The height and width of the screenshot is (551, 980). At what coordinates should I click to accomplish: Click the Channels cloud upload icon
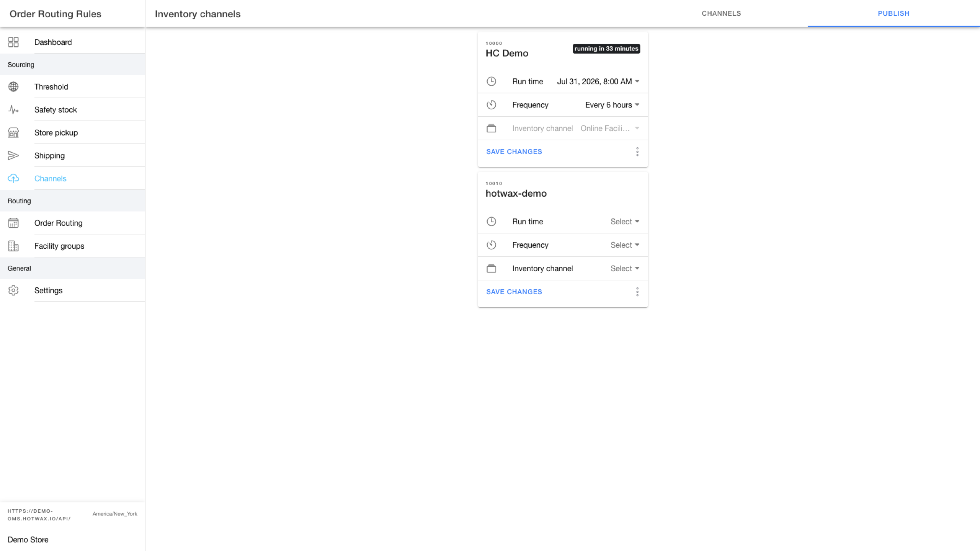(x=13, y=178)
